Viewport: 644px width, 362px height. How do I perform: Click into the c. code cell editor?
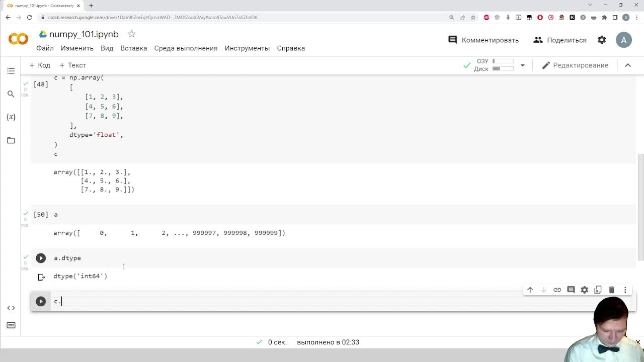(x=342, y=301)
